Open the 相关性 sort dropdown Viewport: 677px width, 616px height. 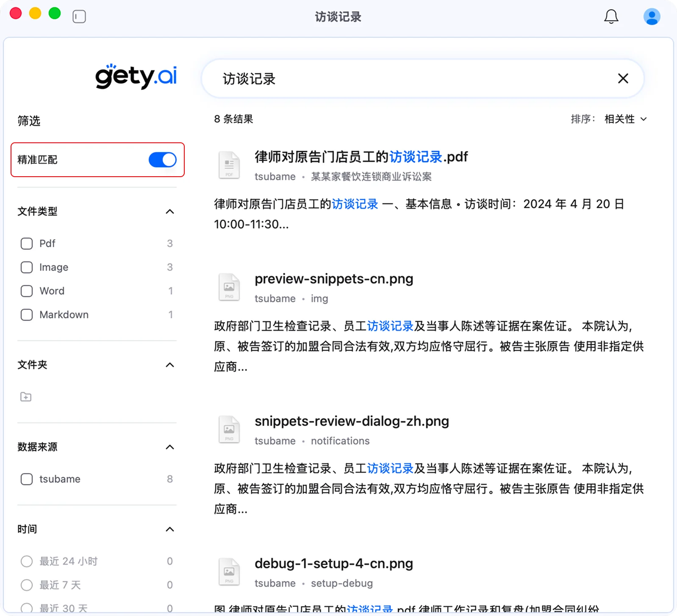pos(625,119)
